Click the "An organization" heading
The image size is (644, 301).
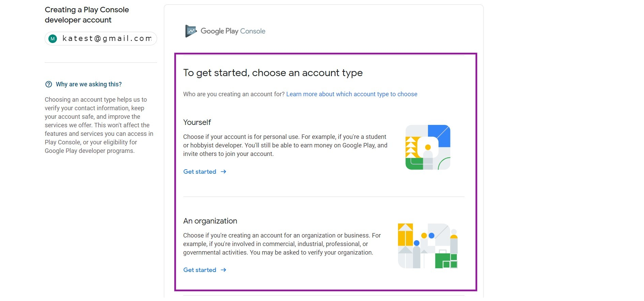210,221
